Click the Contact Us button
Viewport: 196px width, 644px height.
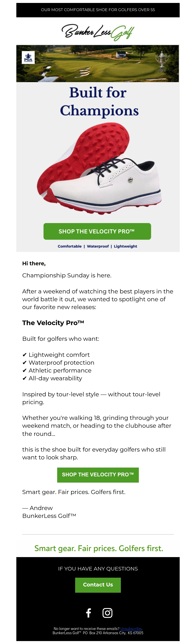[98, 585]
